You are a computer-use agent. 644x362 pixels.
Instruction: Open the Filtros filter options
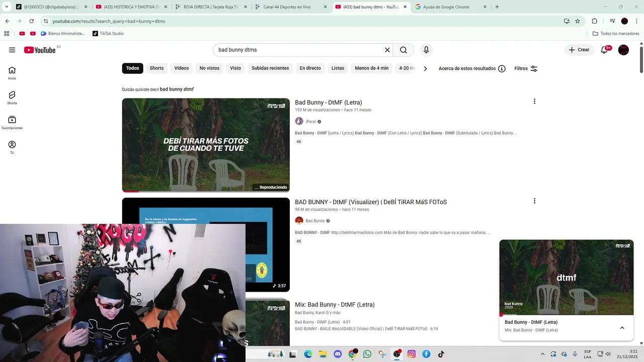(x=526, y=68)
